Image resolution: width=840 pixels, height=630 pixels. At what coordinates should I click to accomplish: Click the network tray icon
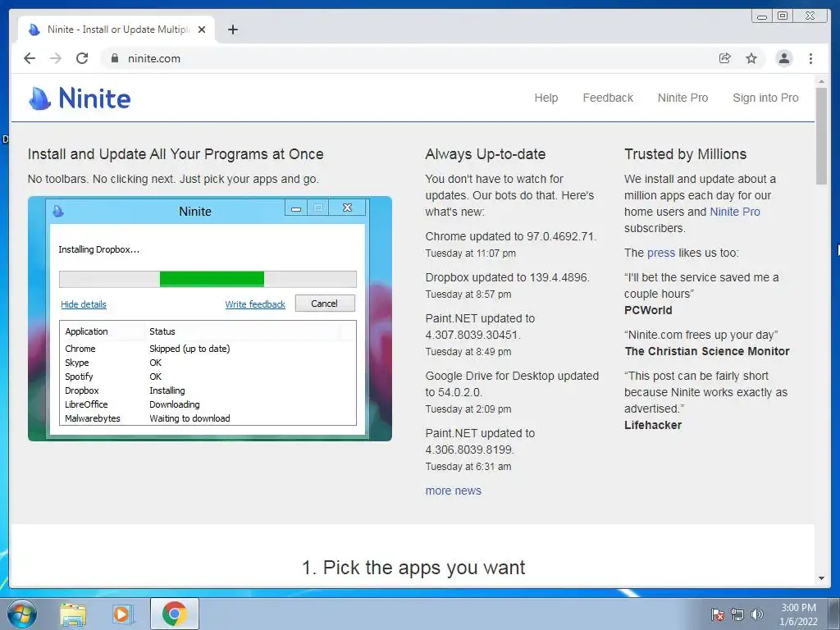tap(737, 614)
